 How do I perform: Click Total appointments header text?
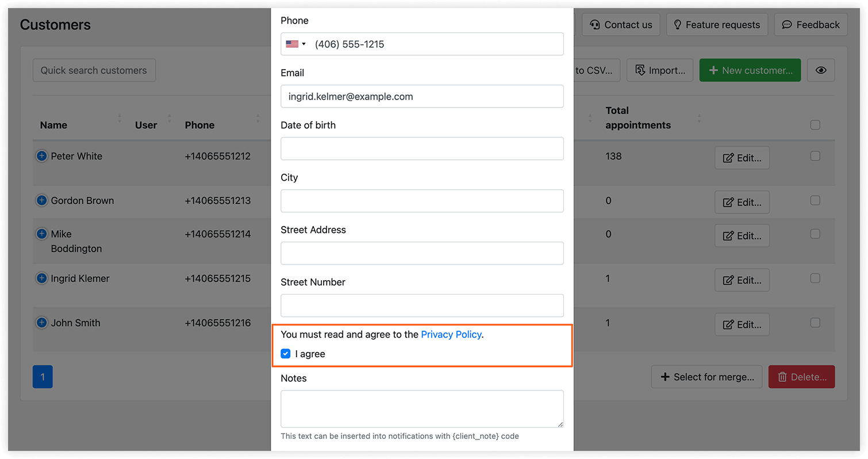tap(638, 117)
